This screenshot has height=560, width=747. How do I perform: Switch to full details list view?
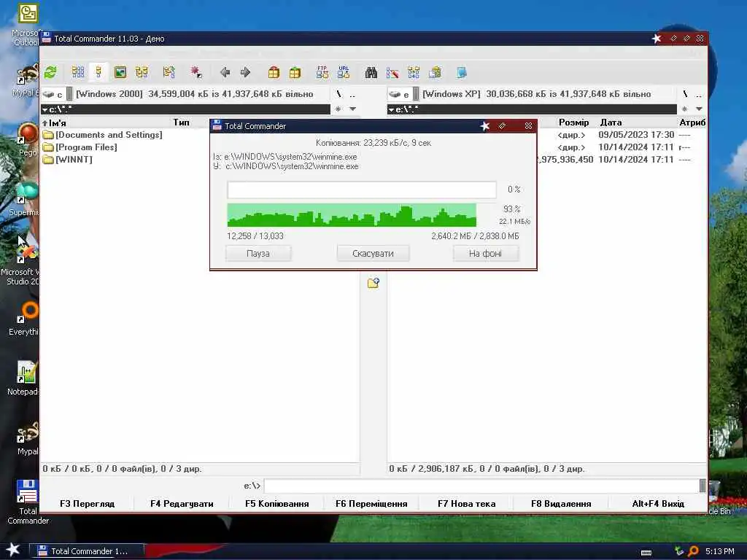point(98,72)
